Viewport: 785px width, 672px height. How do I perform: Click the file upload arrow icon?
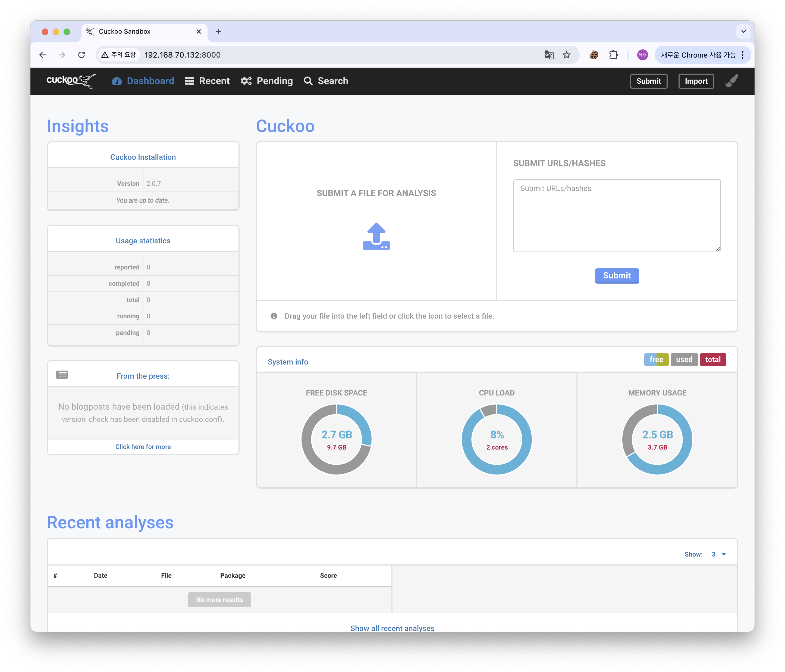point(376,236)
